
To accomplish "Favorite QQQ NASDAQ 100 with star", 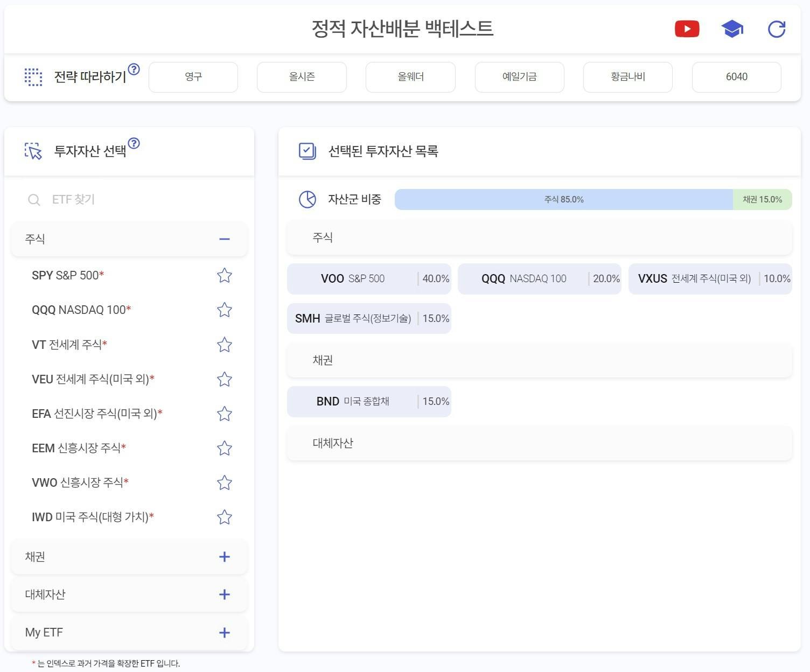I will pos(225,310).
